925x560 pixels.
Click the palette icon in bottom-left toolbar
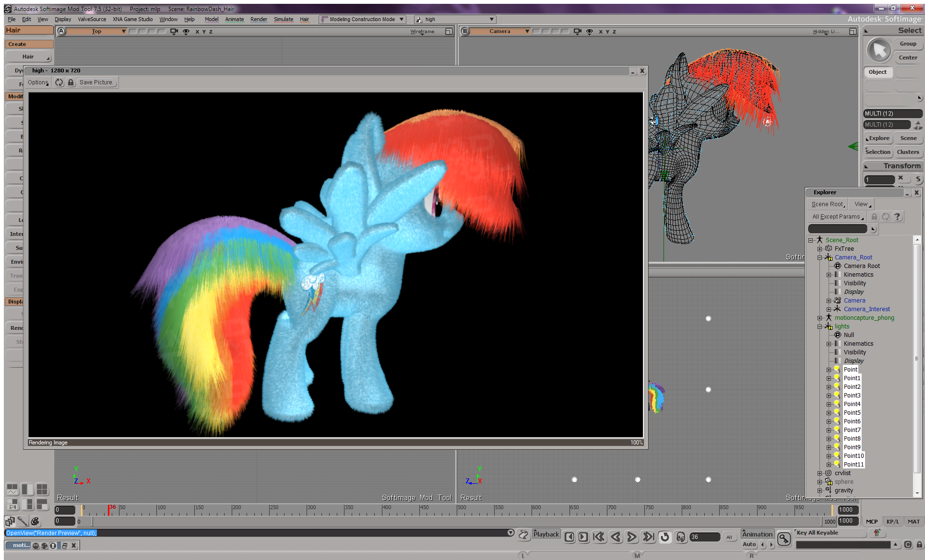(35, 521)
